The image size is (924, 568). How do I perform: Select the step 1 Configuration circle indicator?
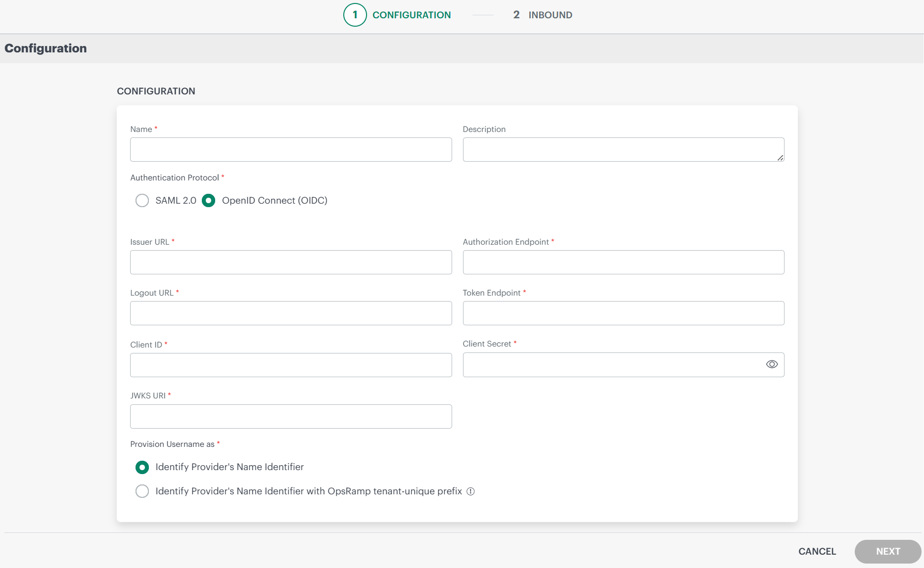tap(355, 15)
